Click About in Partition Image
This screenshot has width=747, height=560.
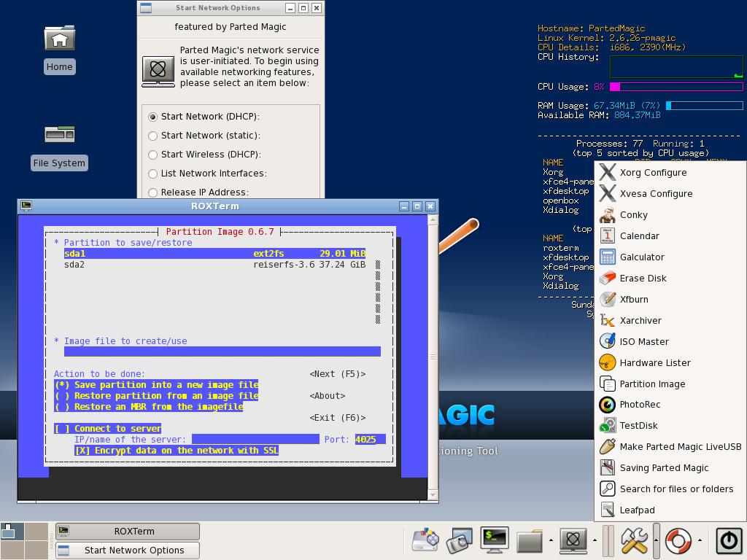[328, 396]
